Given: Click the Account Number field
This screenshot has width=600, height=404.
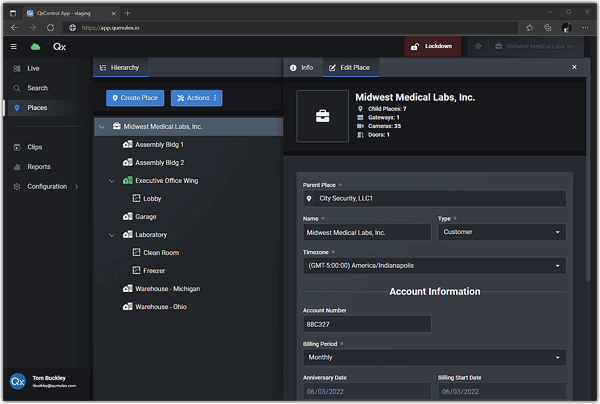Looking at the screenshot, I should pyautogui.click(x=367, y=324).
